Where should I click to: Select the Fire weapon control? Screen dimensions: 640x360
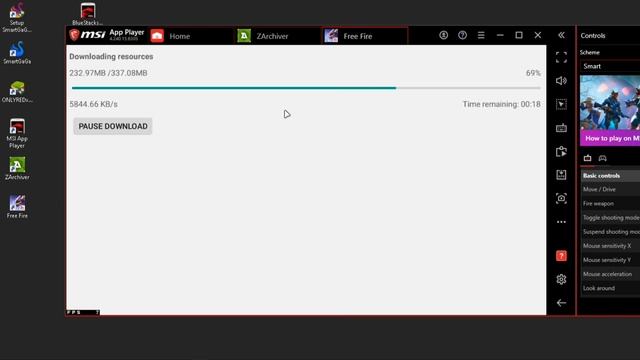tap(610, 204)
